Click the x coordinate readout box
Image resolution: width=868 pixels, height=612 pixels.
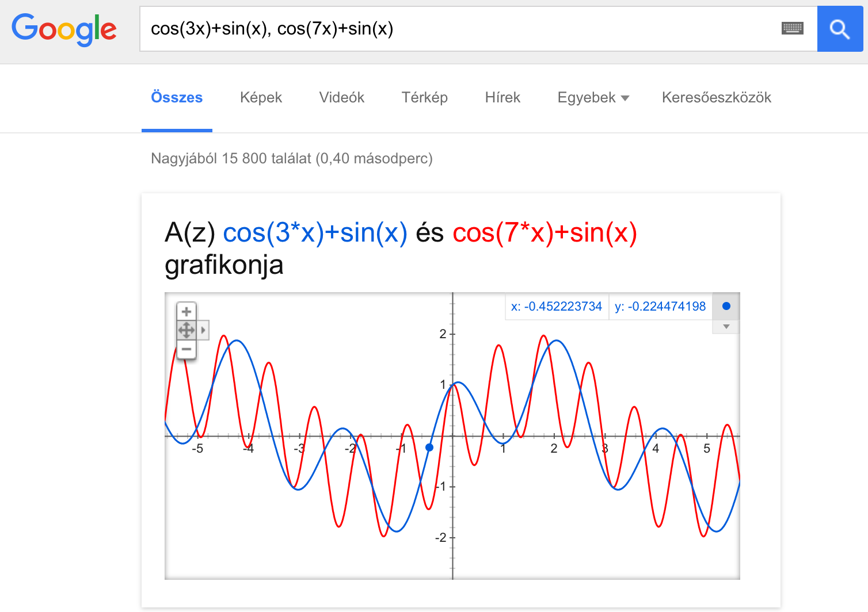(x=557, y=307)
